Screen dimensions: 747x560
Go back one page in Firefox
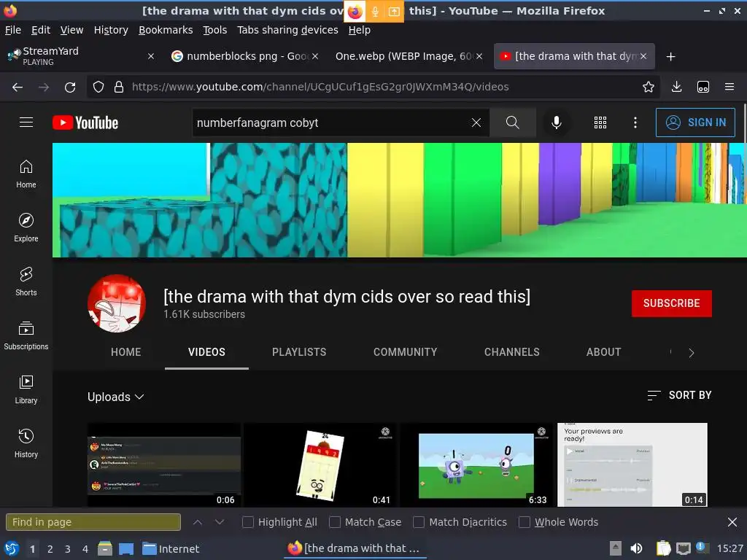pos(18,87)
